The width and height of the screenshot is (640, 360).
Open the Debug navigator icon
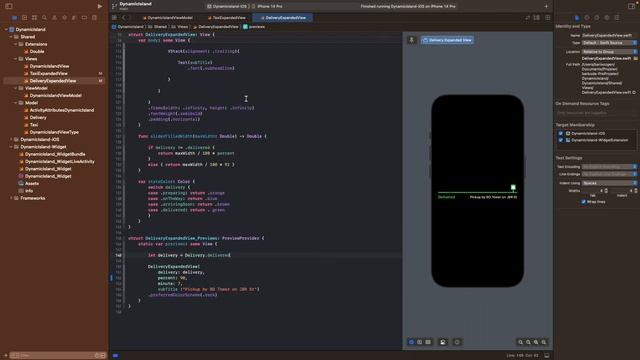tap(74, 18)
